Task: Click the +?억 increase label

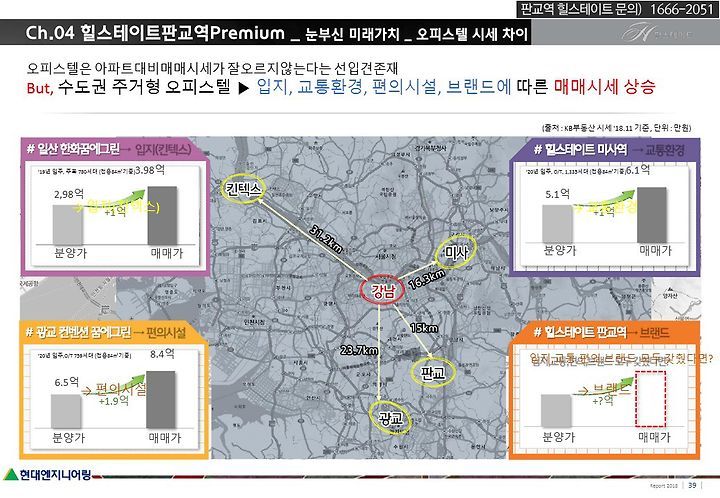Action: [x=603, y=401]
